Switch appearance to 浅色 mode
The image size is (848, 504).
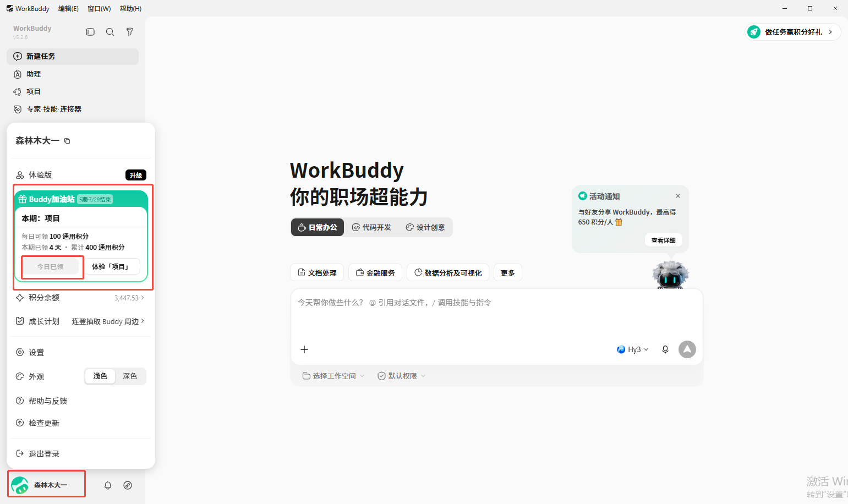tap(100, 376)
